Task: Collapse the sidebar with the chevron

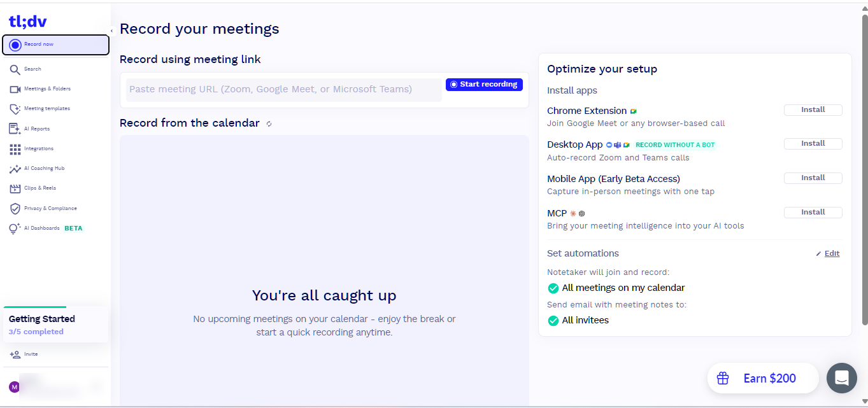Action: [111, 31]
